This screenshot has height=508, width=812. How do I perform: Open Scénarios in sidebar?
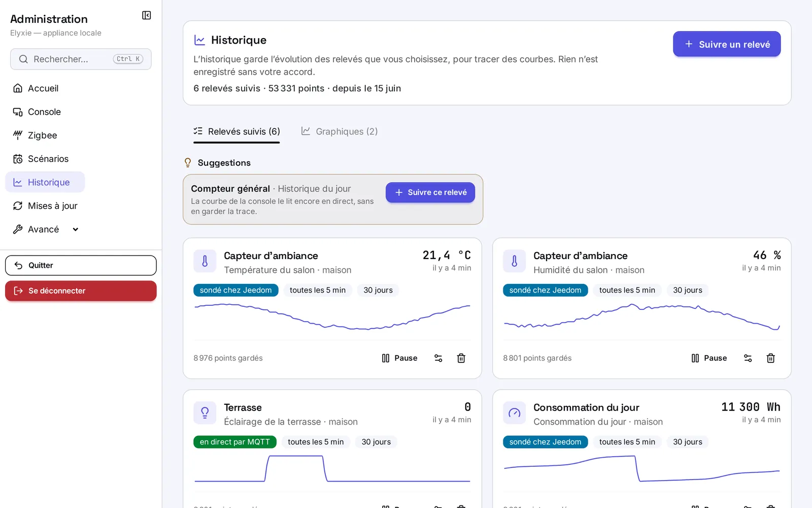41,159
